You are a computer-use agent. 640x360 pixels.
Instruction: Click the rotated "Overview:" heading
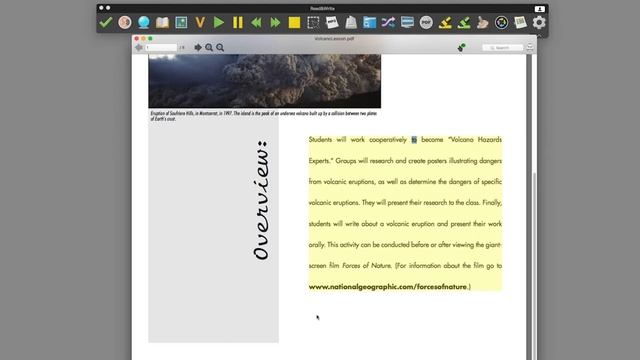(x=261, y=200)
